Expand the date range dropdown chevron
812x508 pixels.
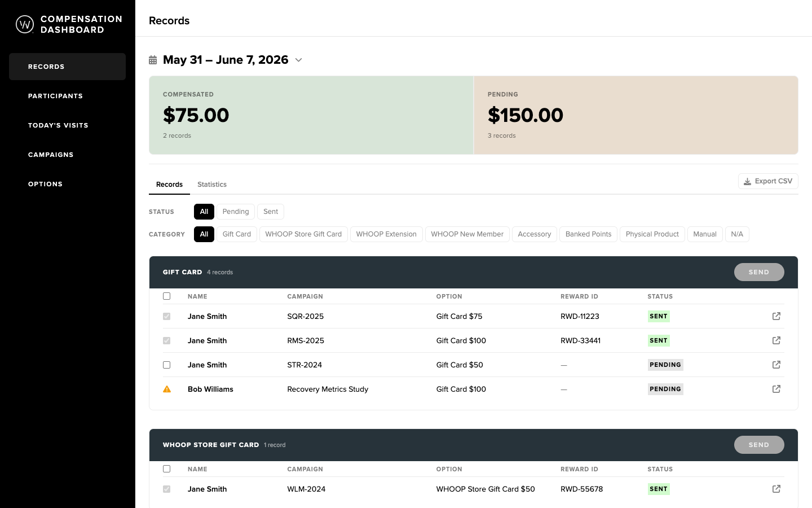point(299,60)
